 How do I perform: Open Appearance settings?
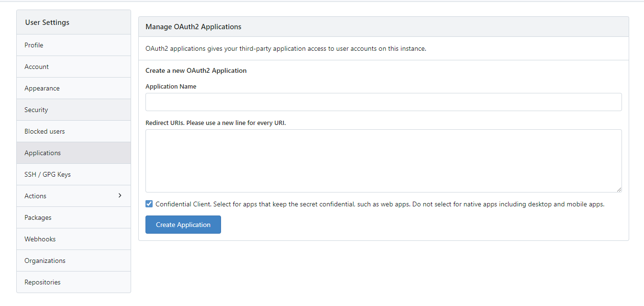pos(42,88)
